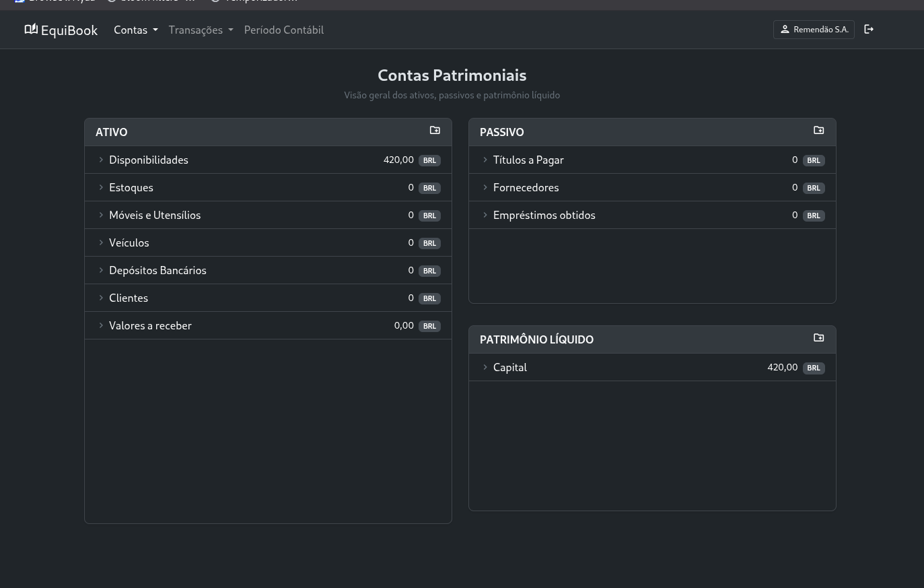Screen dimensions: 924x588
Task: Open the Período Contábil menu item
Action: point(283,30)
